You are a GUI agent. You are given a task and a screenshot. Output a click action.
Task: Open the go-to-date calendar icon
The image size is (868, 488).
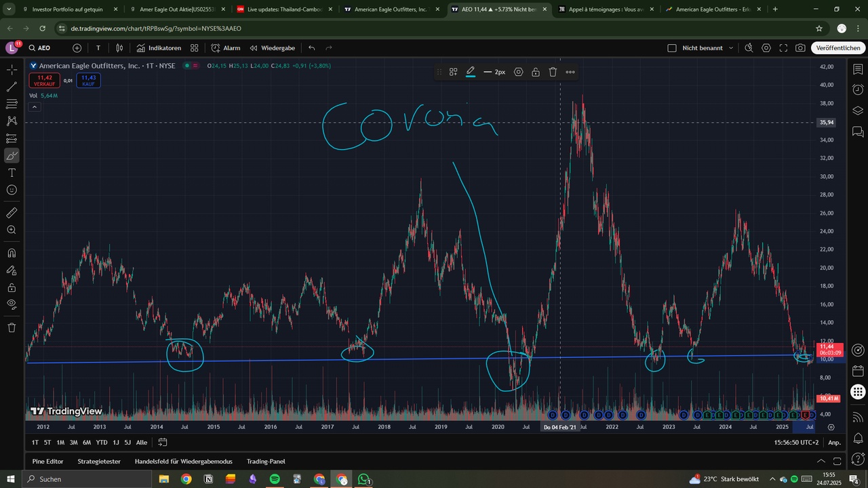163,443
